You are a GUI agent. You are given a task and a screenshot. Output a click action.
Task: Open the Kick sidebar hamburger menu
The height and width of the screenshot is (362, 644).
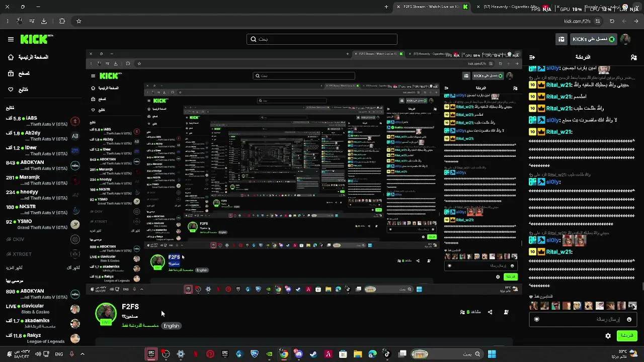point(11,39)
